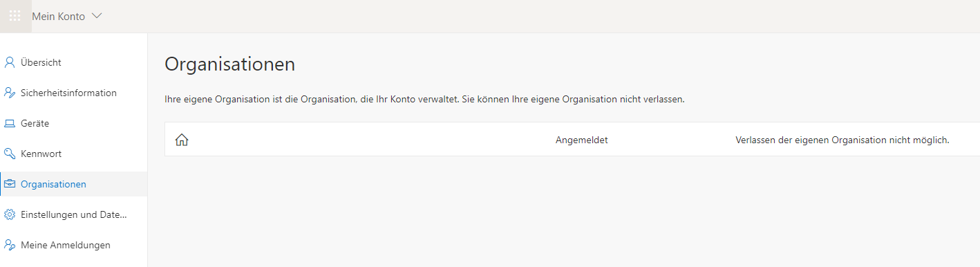This screenshot has width=980, height=267.
Task: Click the Geräte laptop icon
Action: (x=10, y=123)
